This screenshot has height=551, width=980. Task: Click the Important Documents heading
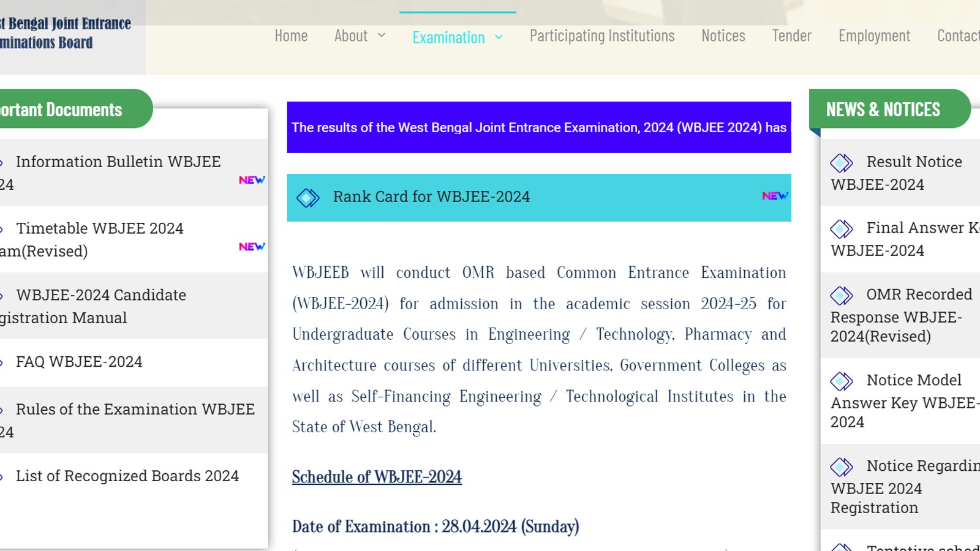[x=61, y=110]
